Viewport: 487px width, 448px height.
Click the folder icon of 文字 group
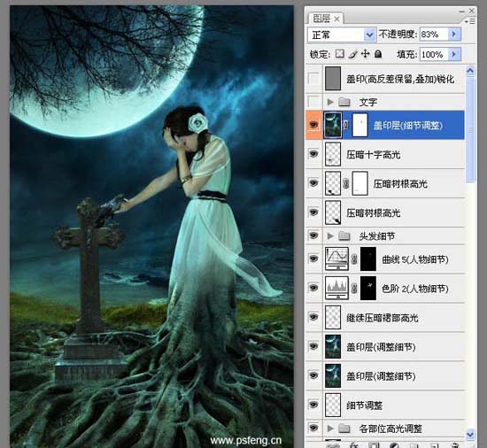tap(344, 102)
